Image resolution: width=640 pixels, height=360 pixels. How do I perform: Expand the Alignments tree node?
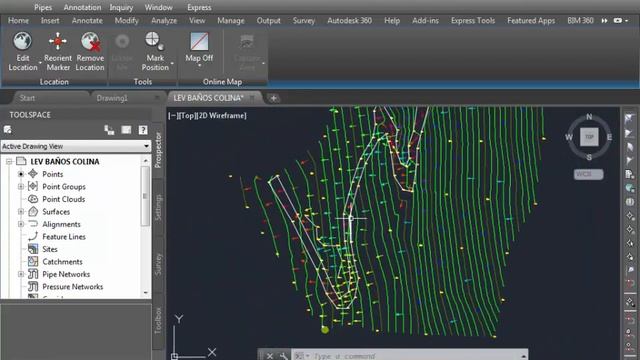click(21, 224)
